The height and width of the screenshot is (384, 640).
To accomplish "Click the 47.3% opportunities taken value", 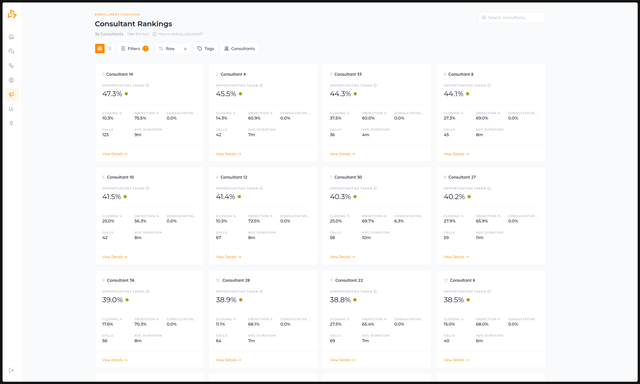I will tap(112, 94).
